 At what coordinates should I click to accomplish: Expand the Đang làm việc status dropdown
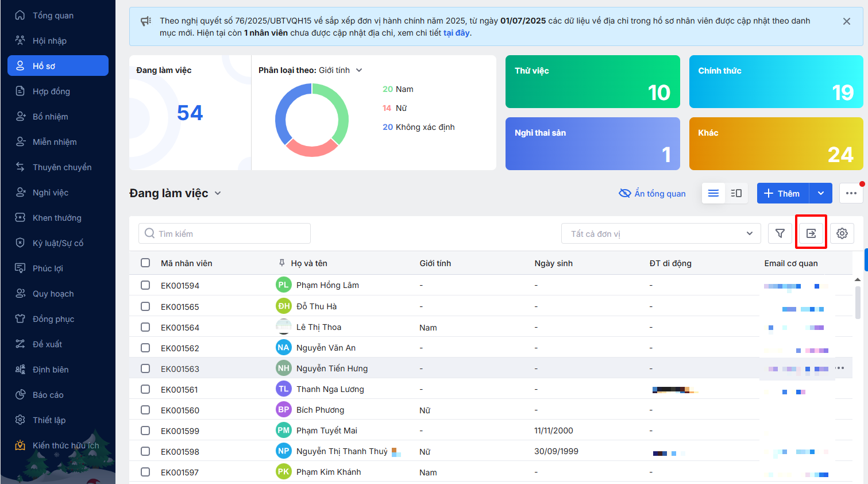pyautogui.click(x=218, y=193)
